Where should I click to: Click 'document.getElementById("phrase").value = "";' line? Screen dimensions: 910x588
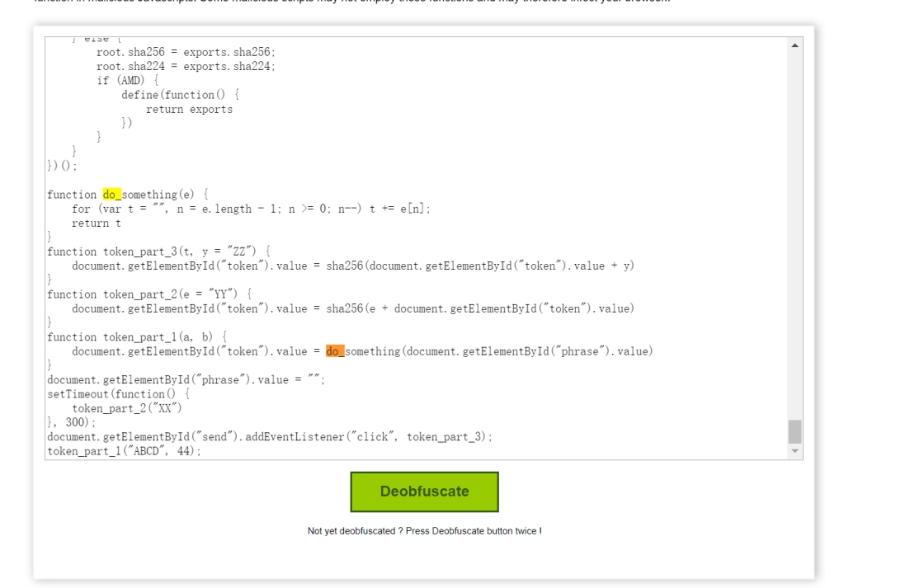(x=186, y=380)
